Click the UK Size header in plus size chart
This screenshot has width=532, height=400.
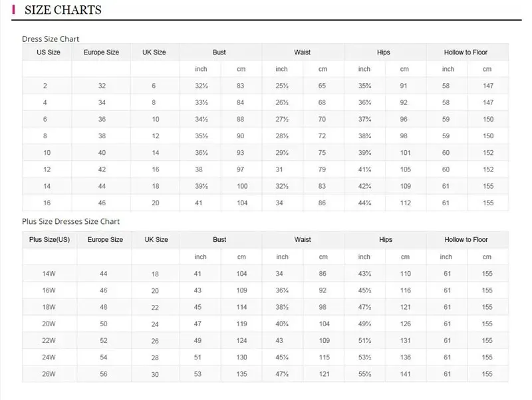156,239
